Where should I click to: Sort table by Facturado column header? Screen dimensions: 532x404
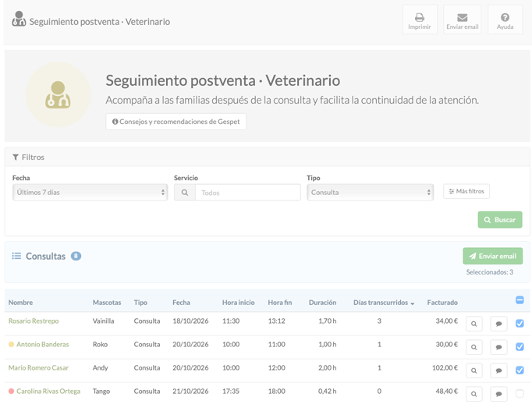442,303
